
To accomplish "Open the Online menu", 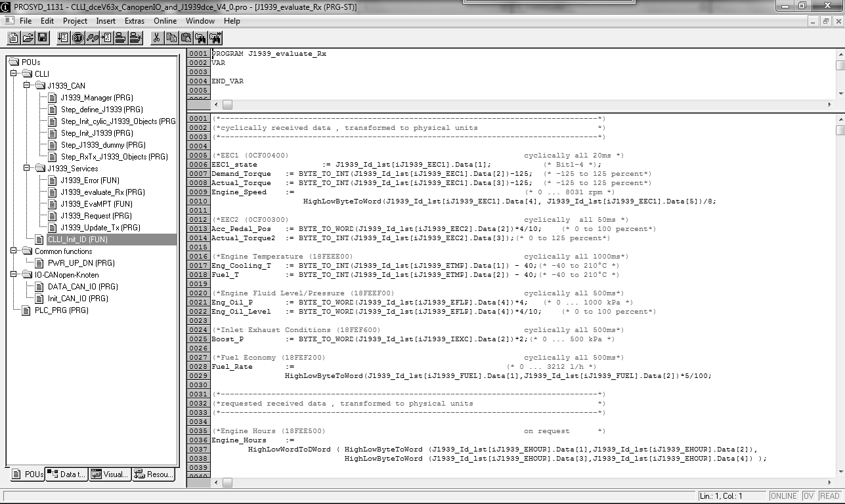I will coord(165,21).
